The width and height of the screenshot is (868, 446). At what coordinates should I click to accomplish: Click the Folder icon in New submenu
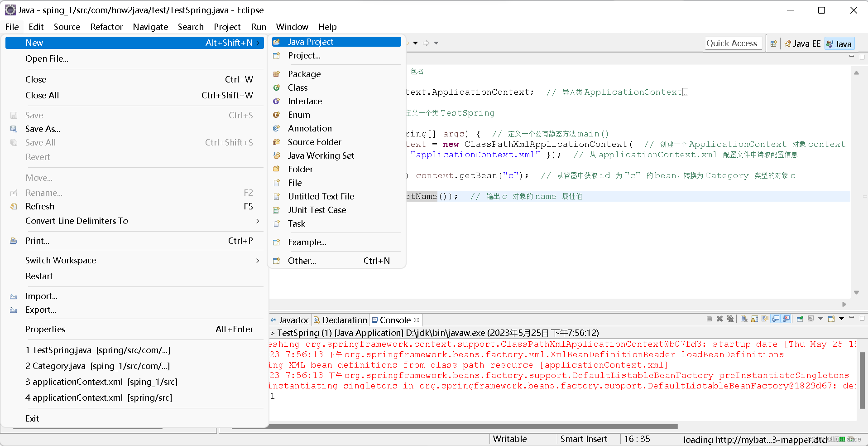tap(276, 169)
